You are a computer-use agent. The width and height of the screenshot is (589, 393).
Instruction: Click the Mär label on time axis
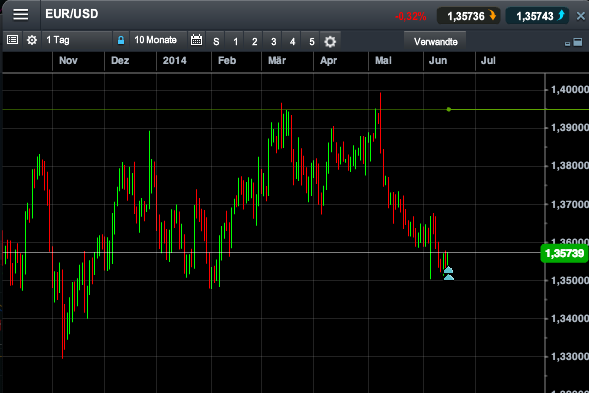277,60
